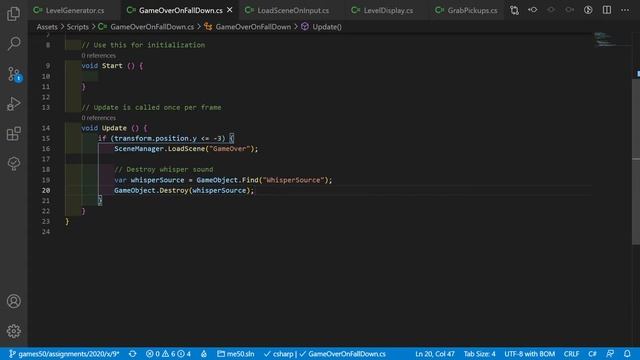The width and height of the screenshot is (640, 360).
Task: Change indentation via Tab Size: 4
Action: (480, 354)
